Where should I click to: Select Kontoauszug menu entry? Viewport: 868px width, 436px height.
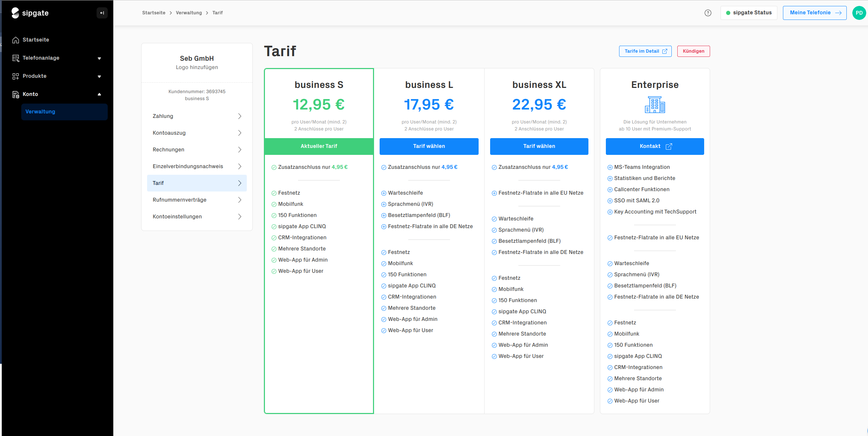[x=197, y=133]
